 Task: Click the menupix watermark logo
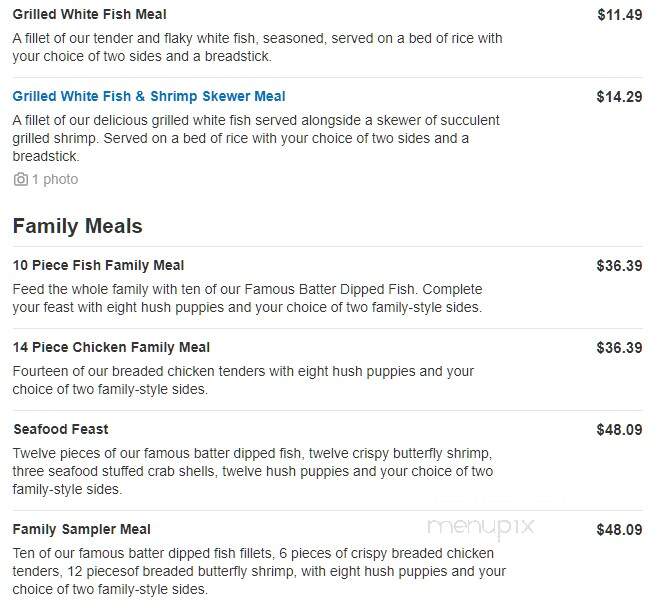481,527
